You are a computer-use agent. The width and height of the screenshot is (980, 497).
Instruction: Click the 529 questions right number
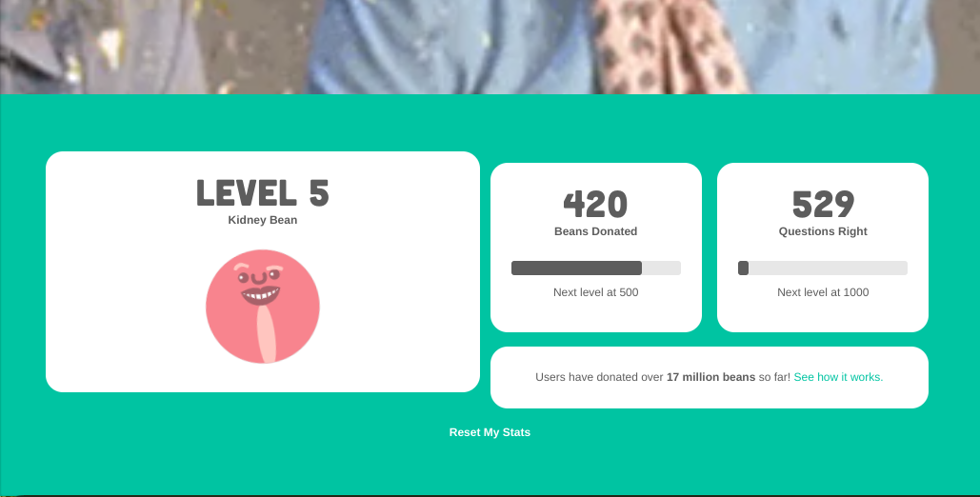point(823,205)
